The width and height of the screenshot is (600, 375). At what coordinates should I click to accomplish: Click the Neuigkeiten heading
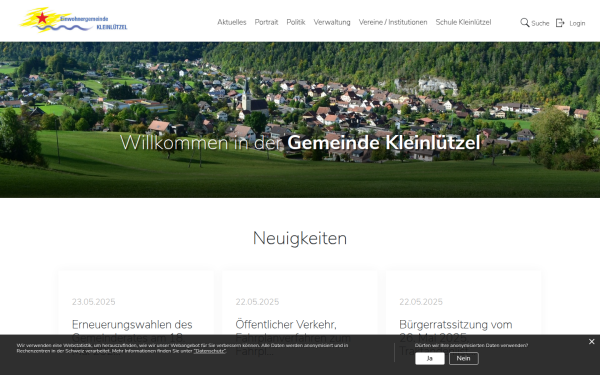coord(300,238)
